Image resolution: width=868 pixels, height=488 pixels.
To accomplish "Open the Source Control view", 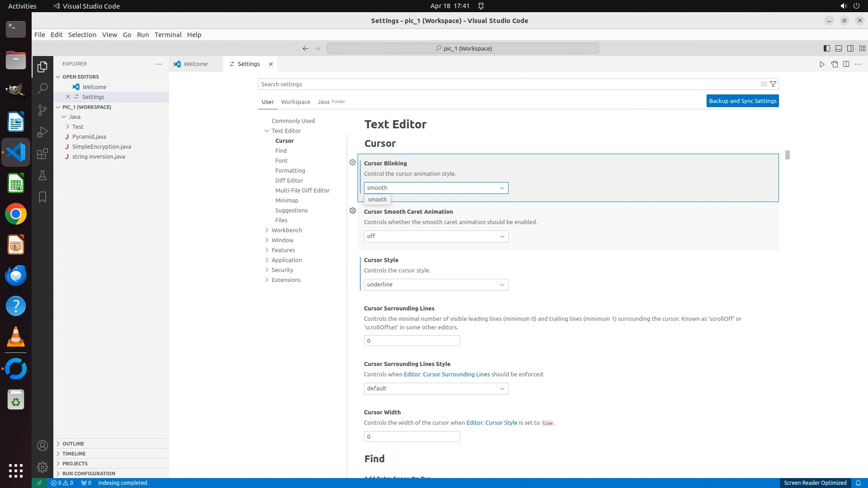I will 42,110.
